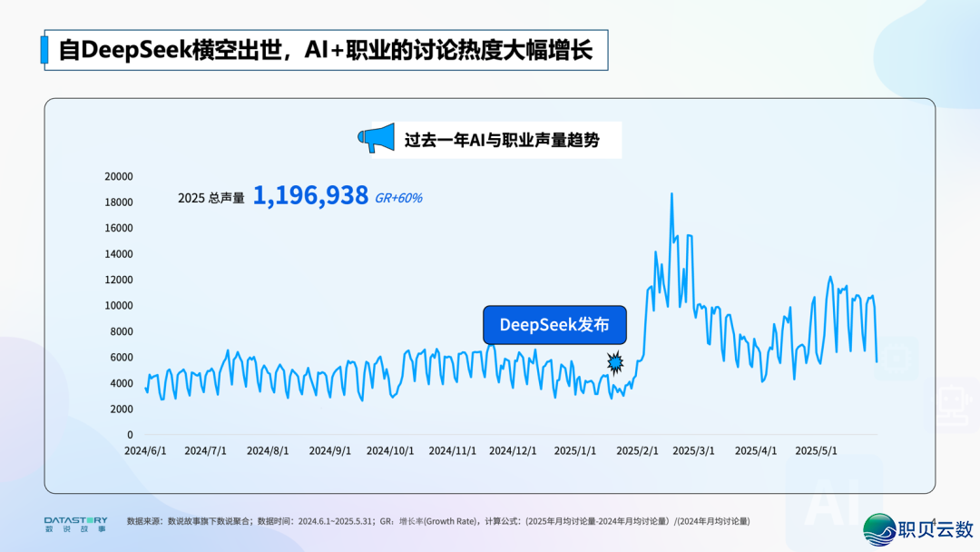
Task: Click the x-axis date 2025/4/1
Action: point(756,450)
